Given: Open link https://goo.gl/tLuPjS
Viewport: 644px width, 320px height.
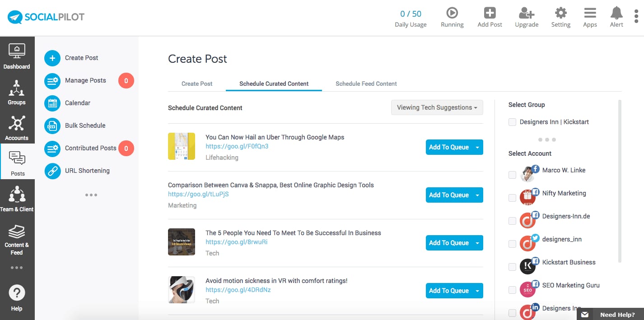Looking at the screenshot, I should (x=199, y=194).
